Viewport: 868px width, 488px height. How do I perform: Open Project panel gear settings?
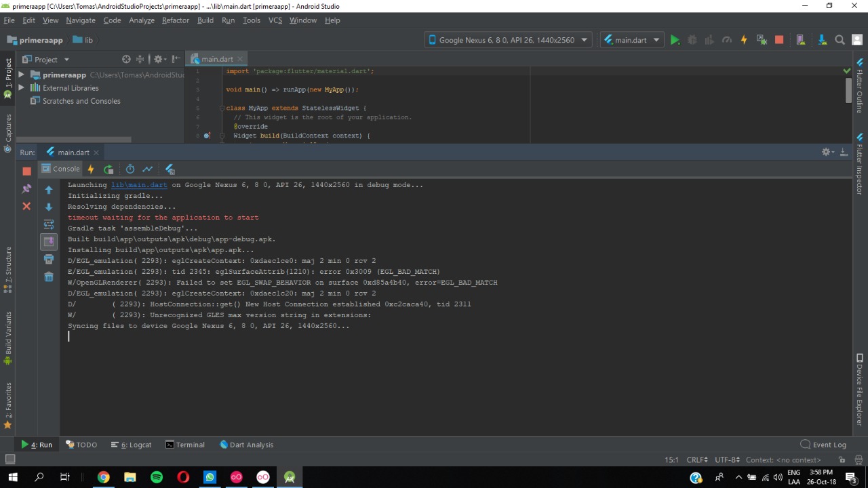tap(159, 60)
